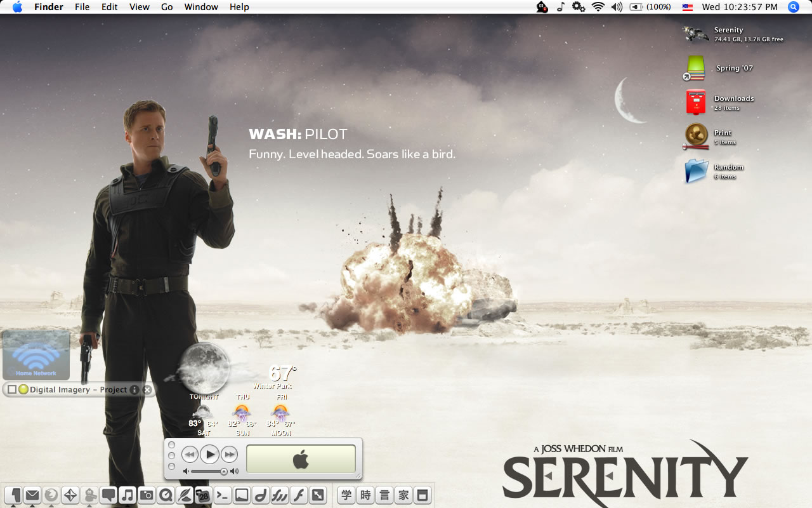Open the View menu
Image resolution: width=812 pixels, height=508 pixels.
(140, 7)
